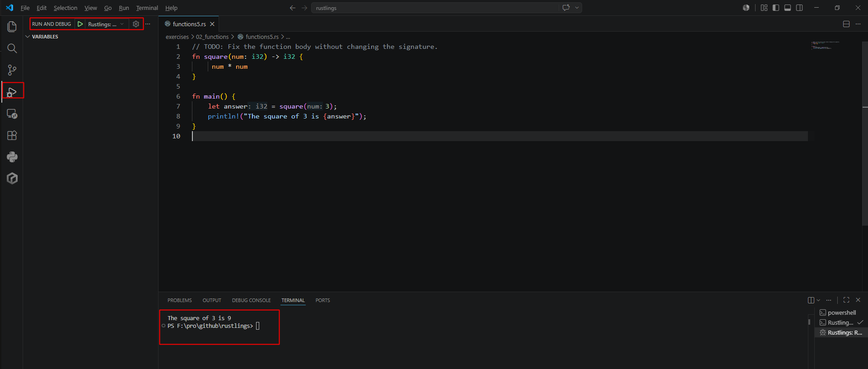This screenshot has height=369, width=868.
Task: Click the println! macro on line 8
Action: coord(224,116)
